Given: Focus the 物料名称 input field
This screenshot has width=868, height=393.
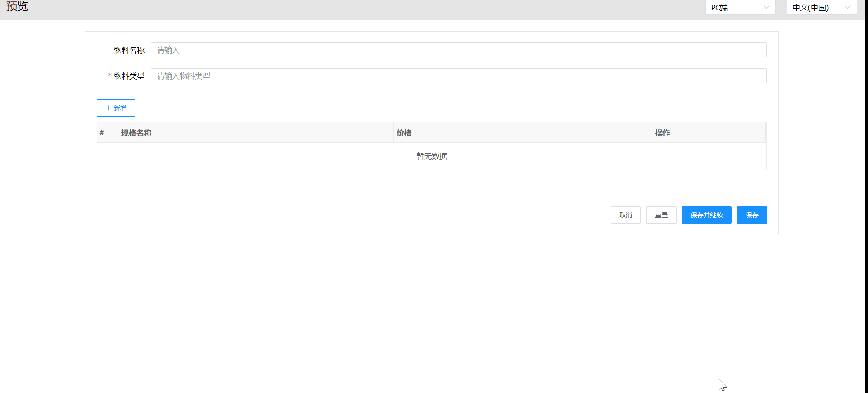Looking at the screenshot, I should tap(458, 50).
